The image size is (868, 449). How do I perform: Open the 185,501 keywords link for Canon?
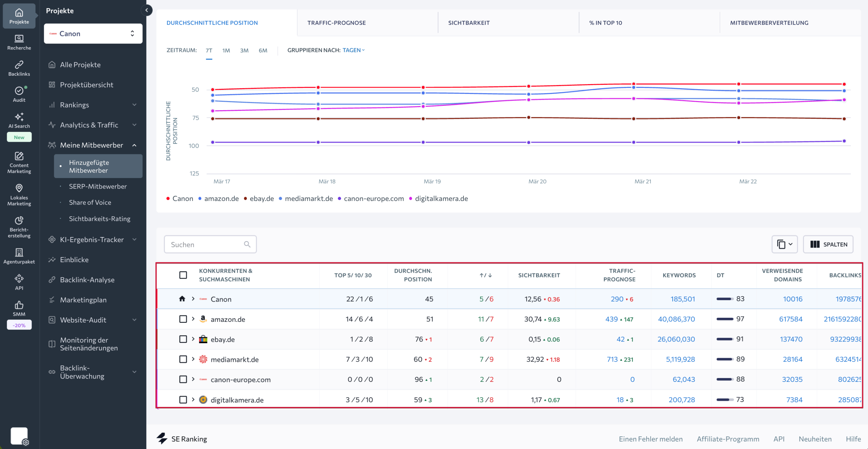[x=682, y=299]
